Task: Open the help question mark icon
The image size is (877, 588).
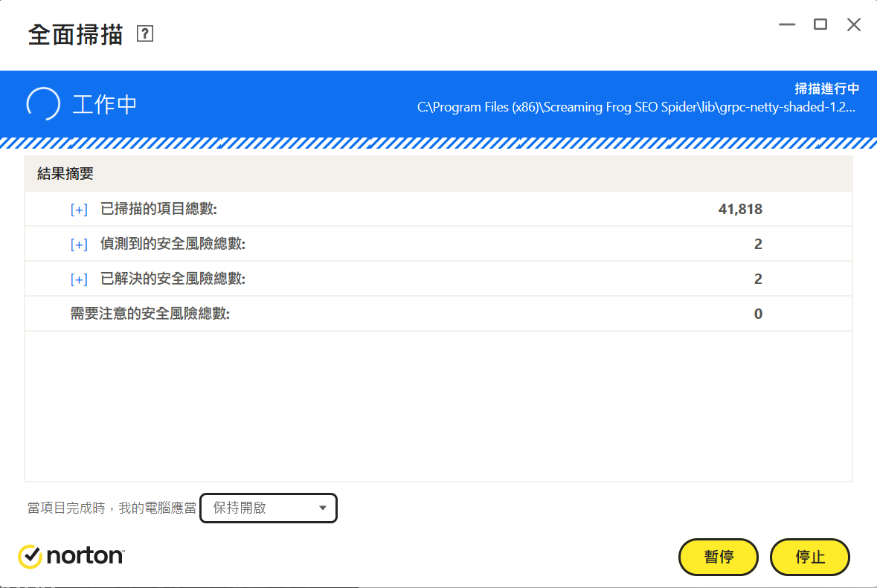Action: click(145, 33)
